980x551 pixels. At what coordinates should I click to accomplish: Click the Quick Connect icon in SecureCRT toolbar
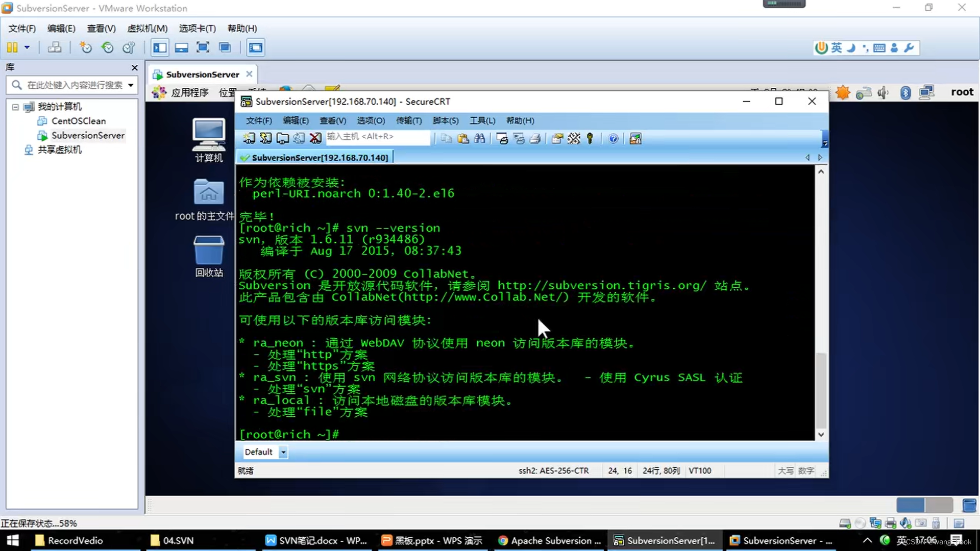click(265, 138)
